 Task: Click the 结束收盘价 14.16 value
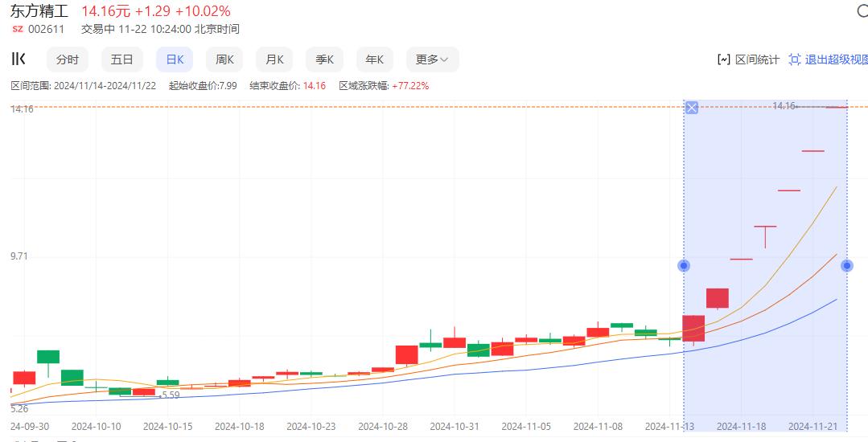pyautogui.click(x=314, y=86)
